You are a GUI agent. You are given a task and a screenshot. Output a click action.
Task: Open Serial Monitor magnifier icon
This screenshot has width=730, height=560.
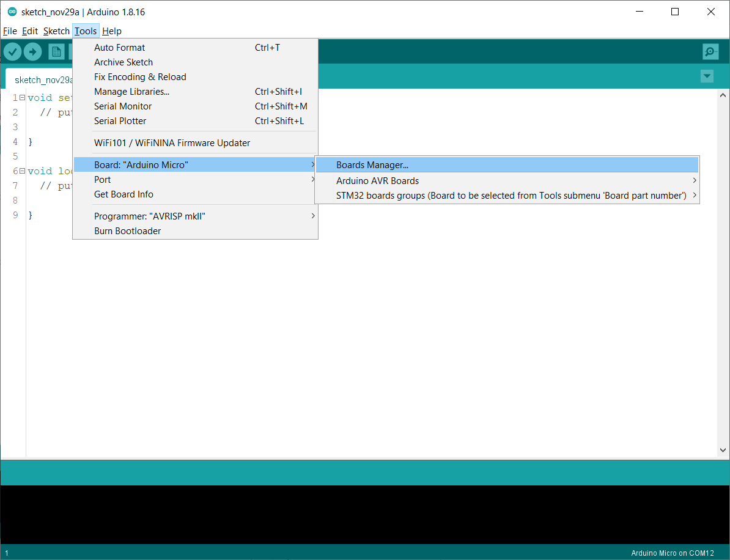tap(710, 52)
